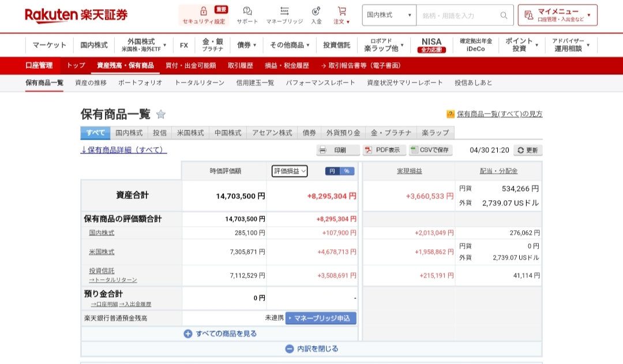Open the 国内株式 main nav item
Viewport: 623px width, 364px height.
click(94, 45)
